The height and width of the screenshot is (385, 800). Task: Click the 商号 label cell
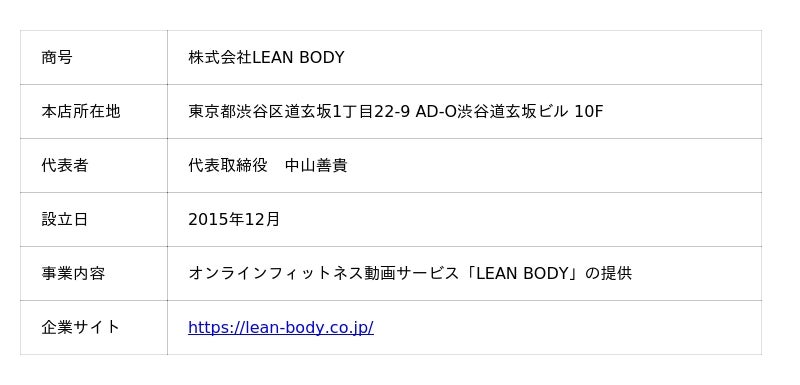[x=94, y=58]
